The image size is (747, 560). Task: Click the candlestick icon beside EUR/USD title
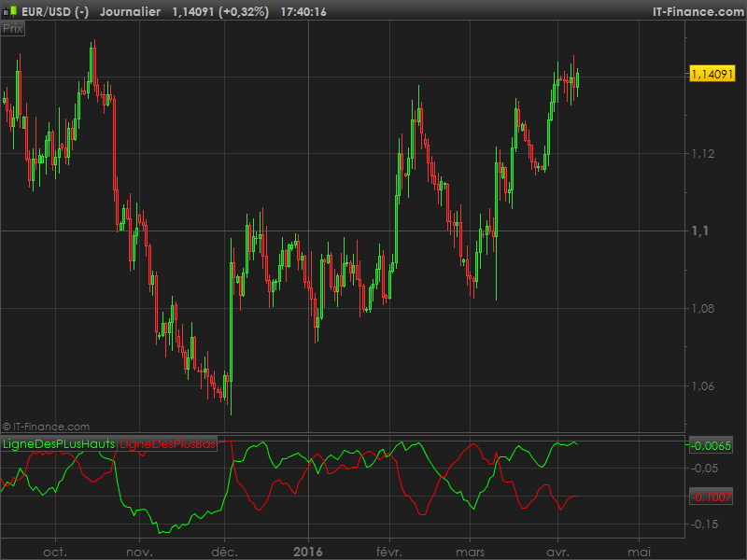click(9, 11)
